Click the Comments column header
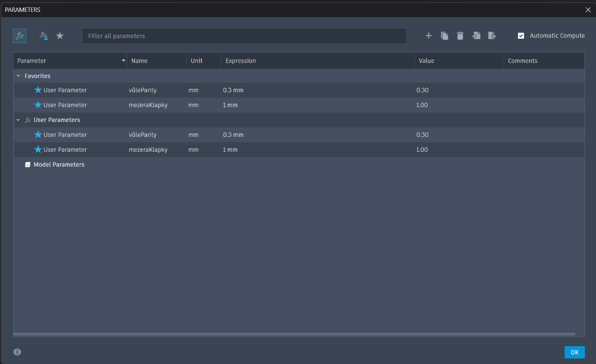 544,61
